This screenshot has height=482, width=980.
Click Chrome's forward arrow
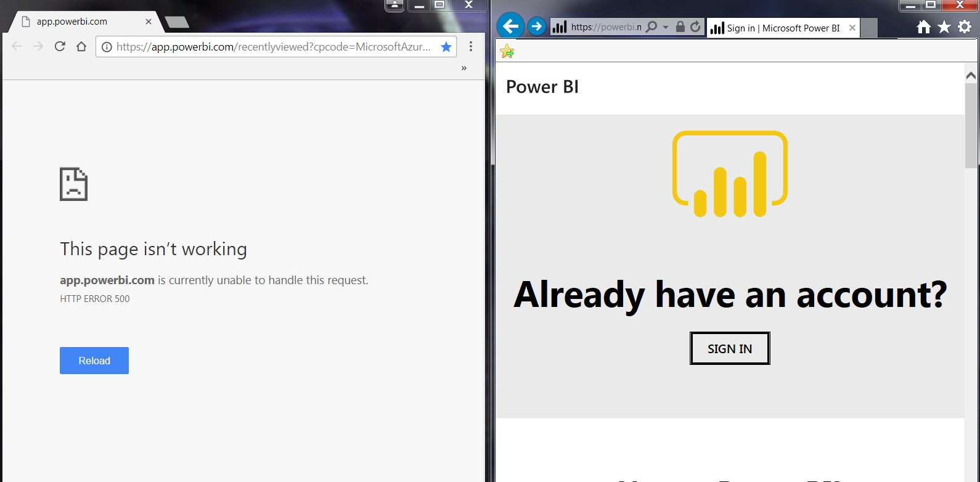pos(38,46)
